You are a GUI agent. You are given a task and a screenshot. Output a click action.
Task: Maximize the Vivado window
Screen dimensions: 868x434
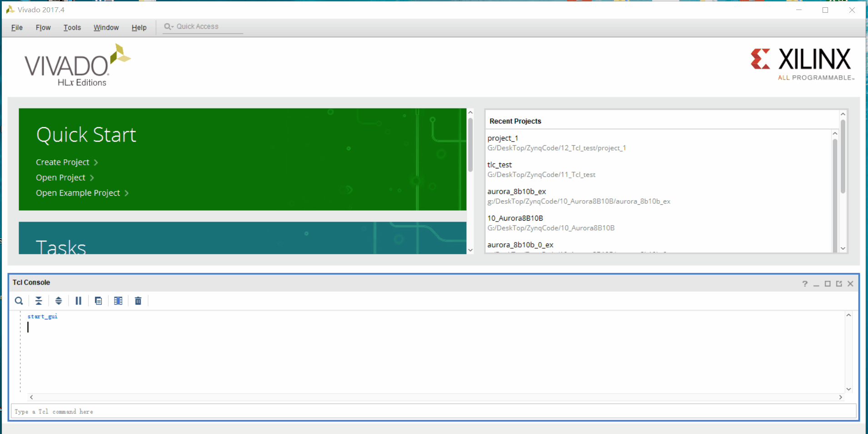[x=825, y=10]
